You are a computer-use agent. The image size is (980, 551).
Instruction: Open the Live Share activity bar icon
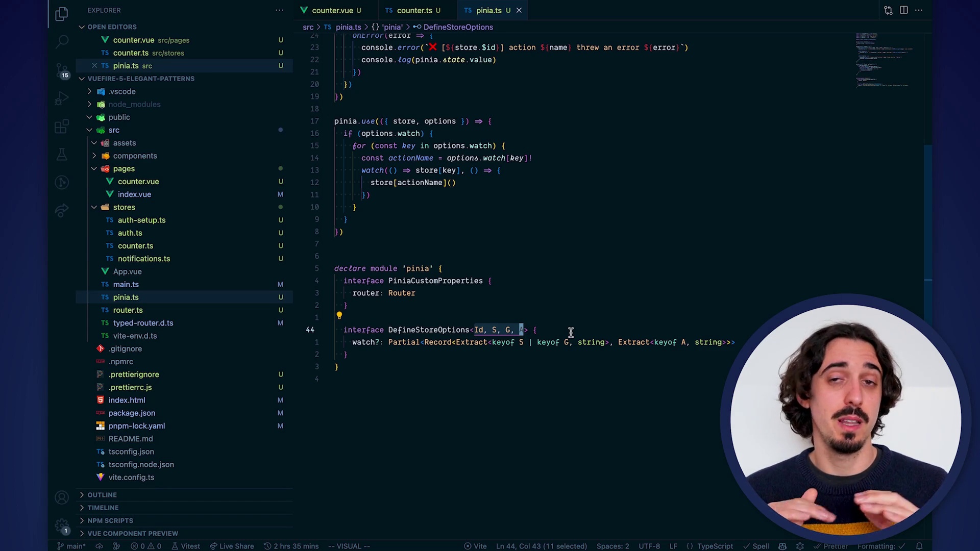click(x=62, y=210)
